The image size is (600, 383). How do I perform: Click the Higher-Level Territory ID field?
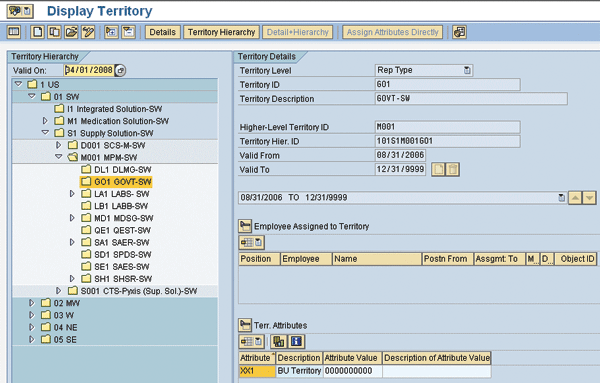click(447, 127)
